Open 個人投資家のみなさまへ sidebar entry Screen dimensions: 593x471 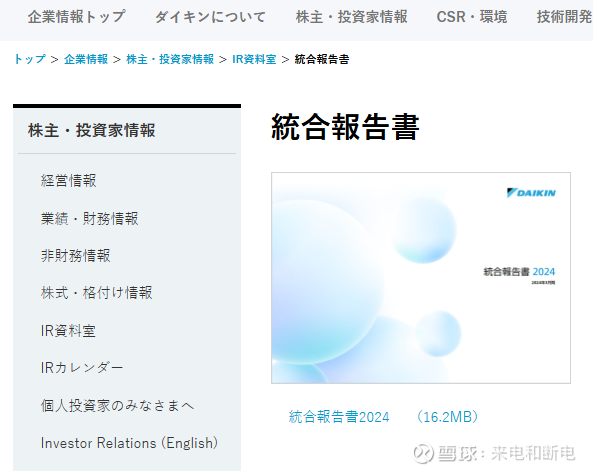pos(117,406)
